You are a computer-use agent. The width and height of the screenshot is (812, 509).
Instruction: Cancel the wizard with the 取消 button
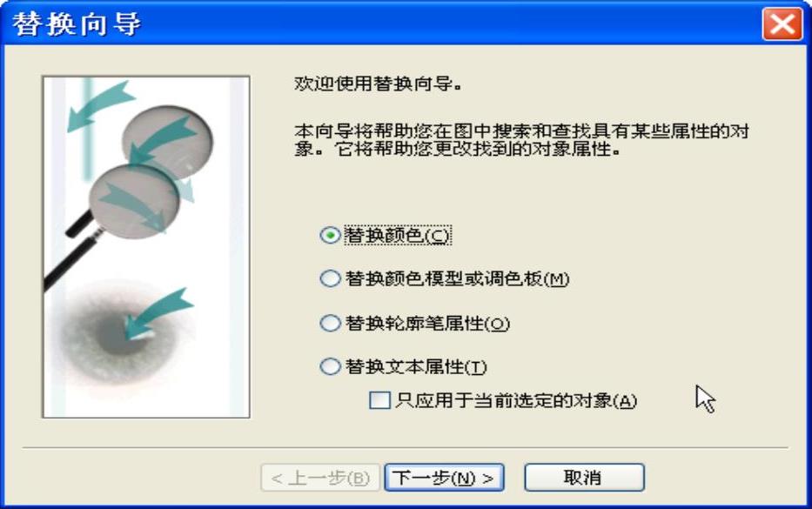coord(584,478)
